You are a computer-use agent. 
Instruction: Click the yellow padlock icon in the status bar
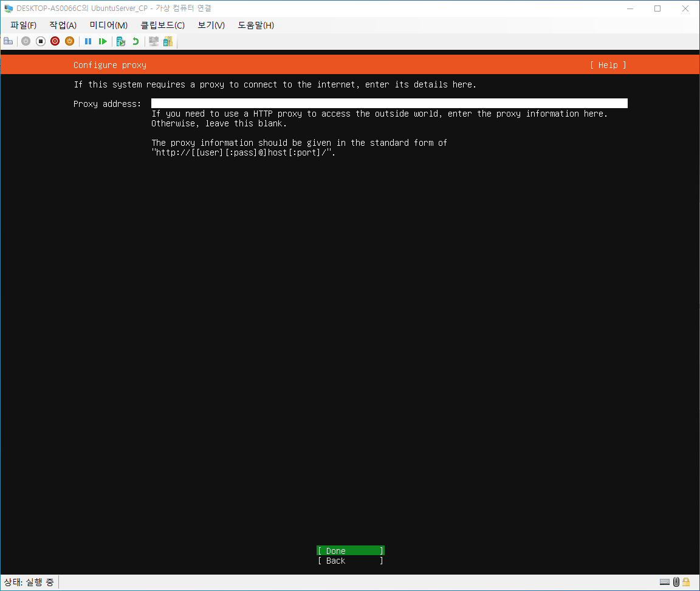(686, 582)
